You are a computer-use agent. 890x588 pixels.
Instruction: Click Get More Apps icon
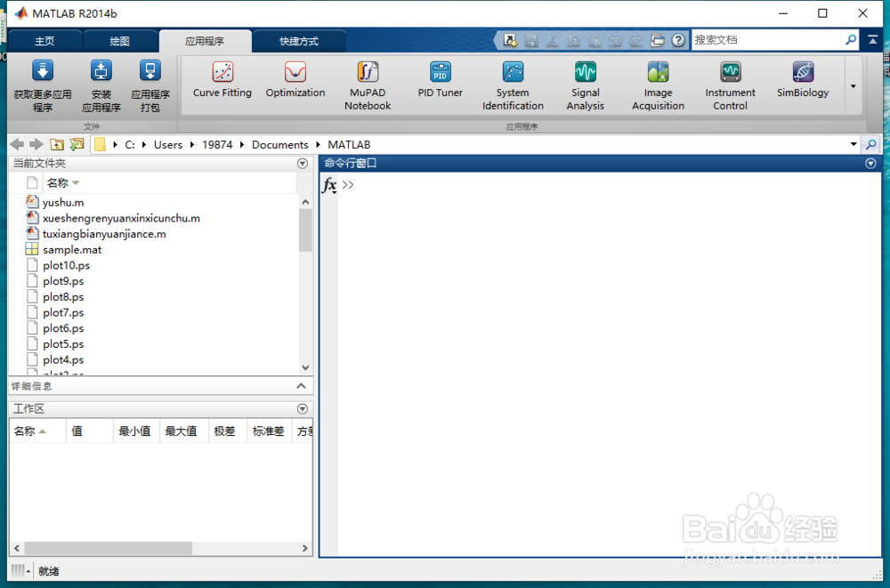click(43, 71)
